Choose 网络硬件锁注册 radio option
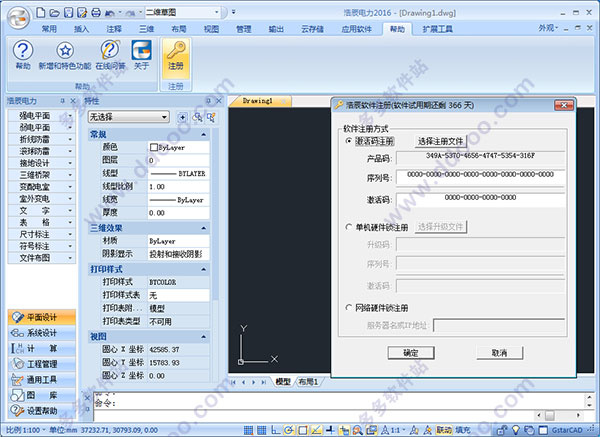The height and width of the screenshot is (437, 600). 349,307
